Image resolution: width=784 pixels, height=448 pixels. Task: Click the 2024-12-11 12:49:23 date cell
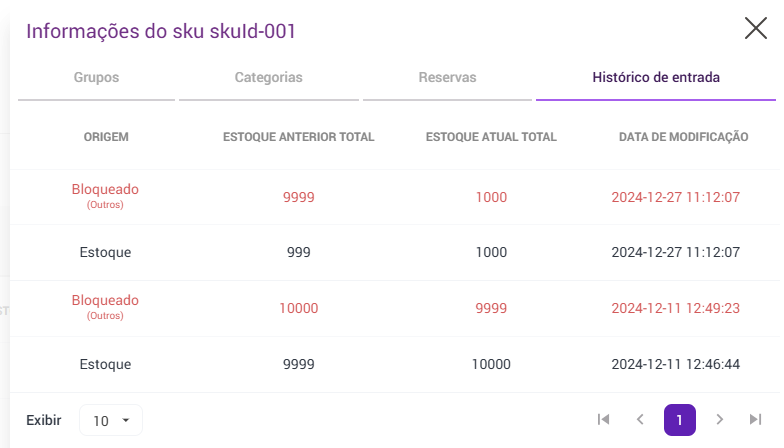pos(675,308)
